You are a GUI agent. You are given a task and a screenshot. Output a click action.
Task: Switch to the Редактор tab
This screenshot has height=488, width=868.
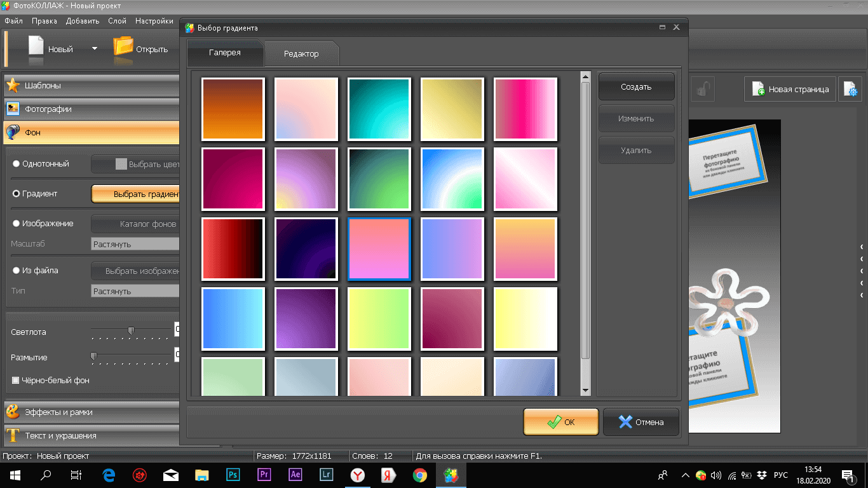[x=301, y=54]
